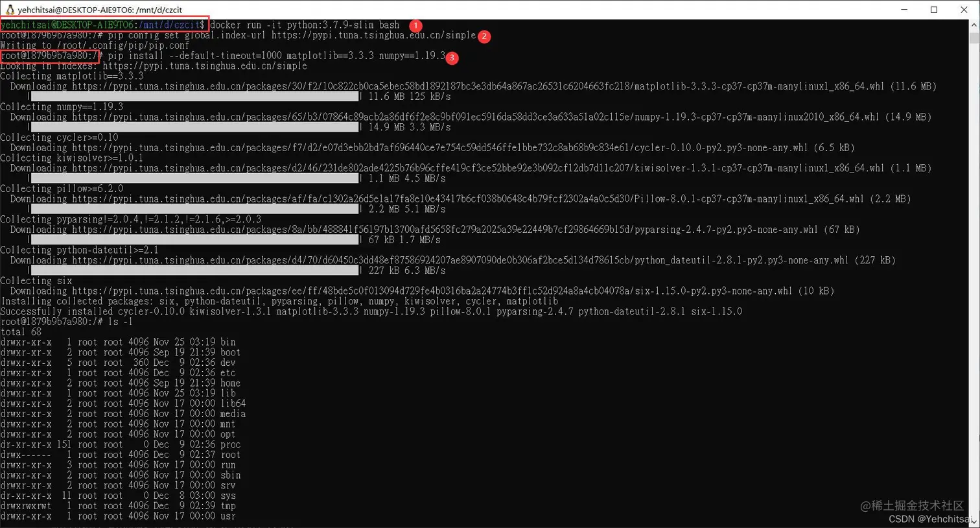Click 'Collecting python-dateutil>=2.1' line

[x=79, y=250]
